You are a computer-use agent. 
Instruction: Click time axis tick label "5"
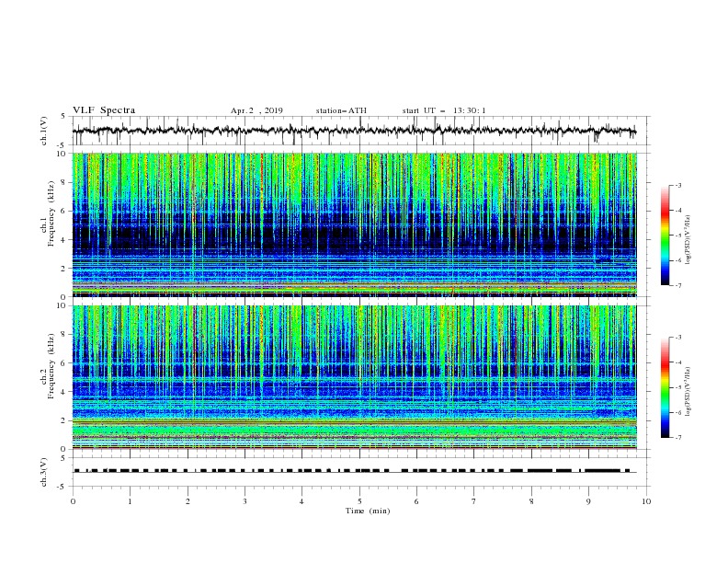click(359, 501)
